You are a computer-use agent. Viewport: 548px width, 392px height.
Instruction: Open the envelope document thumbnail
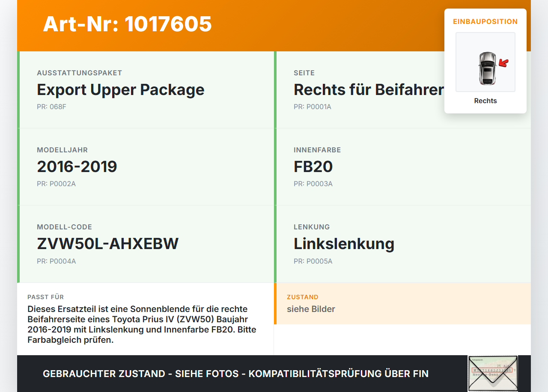(493, 373)
